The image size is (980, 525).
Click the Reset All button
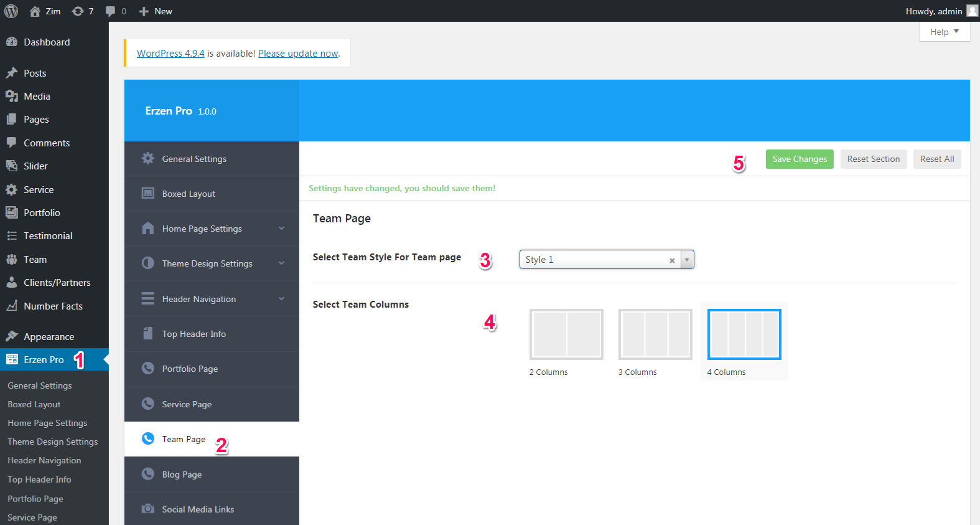[937, 159]
